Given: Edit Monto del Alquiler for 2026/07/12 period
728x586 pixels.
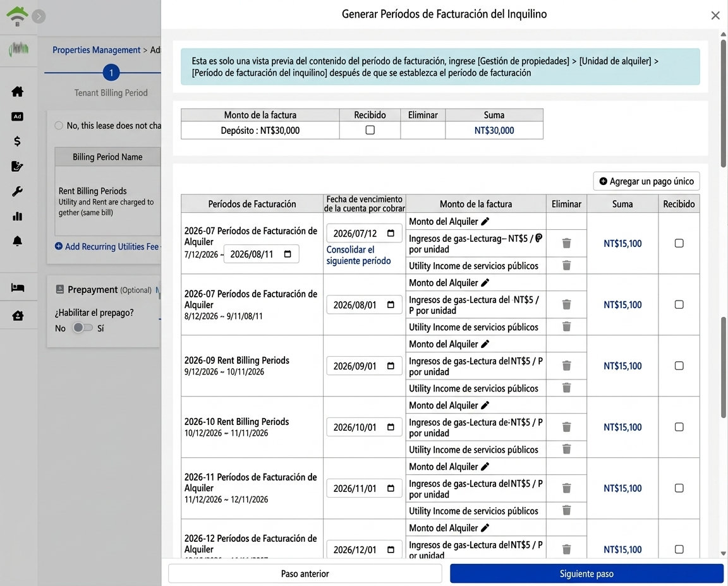Looking at the screenshot, I should pyautogui.click(x=485, y=221).
